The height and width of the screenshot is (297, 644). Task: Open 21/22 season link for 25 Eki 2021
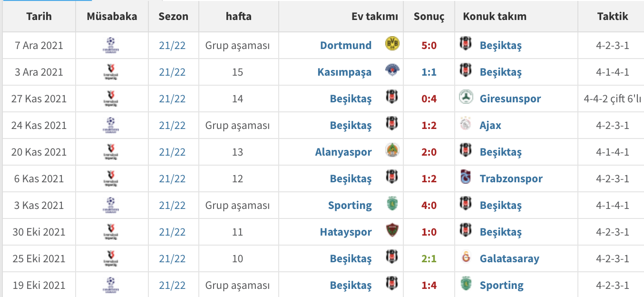click(172, 259)
